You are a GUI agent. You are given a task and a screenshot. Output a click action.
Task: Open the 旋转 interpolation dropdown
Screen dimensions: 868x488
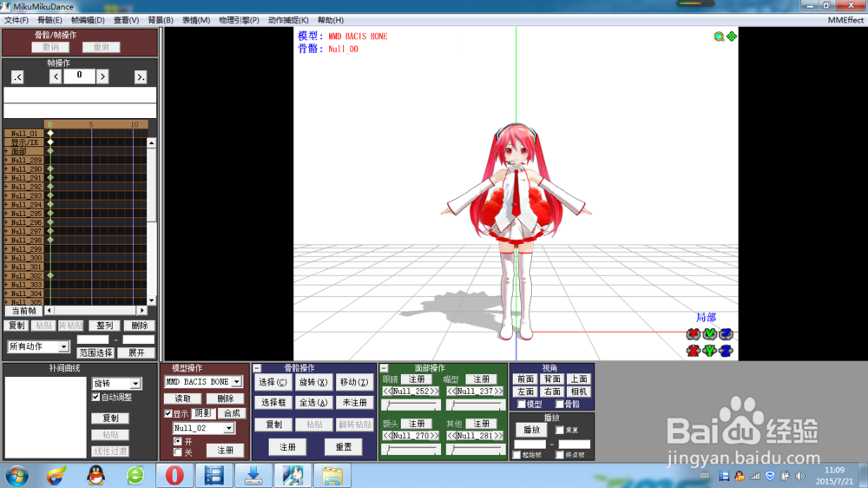tap(135, 383)
